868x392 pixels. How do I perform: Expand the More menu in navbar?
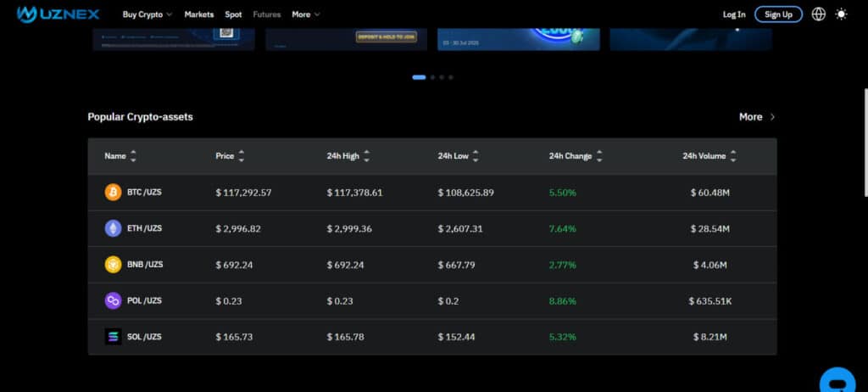click(x=305, y=14)
